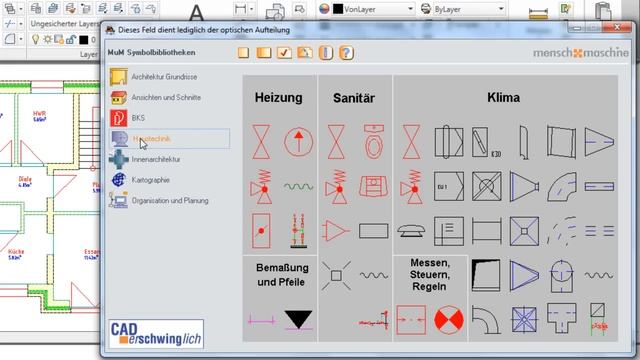Image resolution: width=640 pixels, height=360 pixels.
Task: Pick the Heizung spring-loaded valve symbol
Action: [x=261, y=187]
